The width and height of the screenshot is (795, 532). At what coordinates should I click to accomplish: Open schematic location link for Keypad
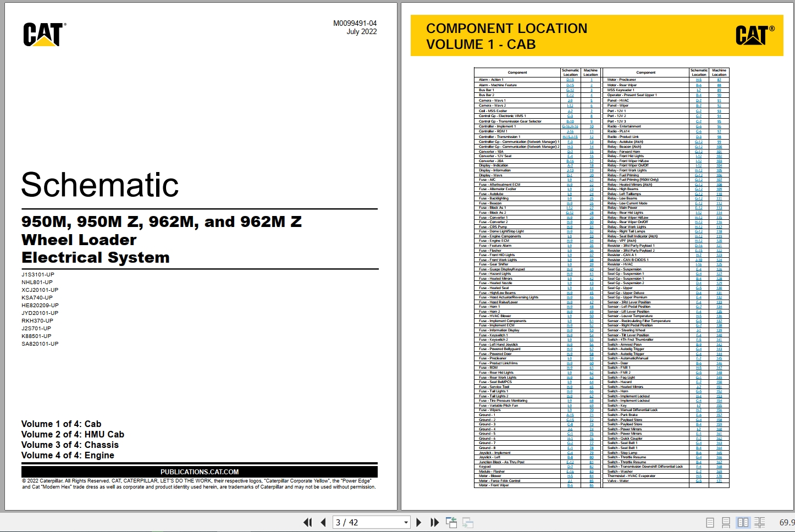570,467
